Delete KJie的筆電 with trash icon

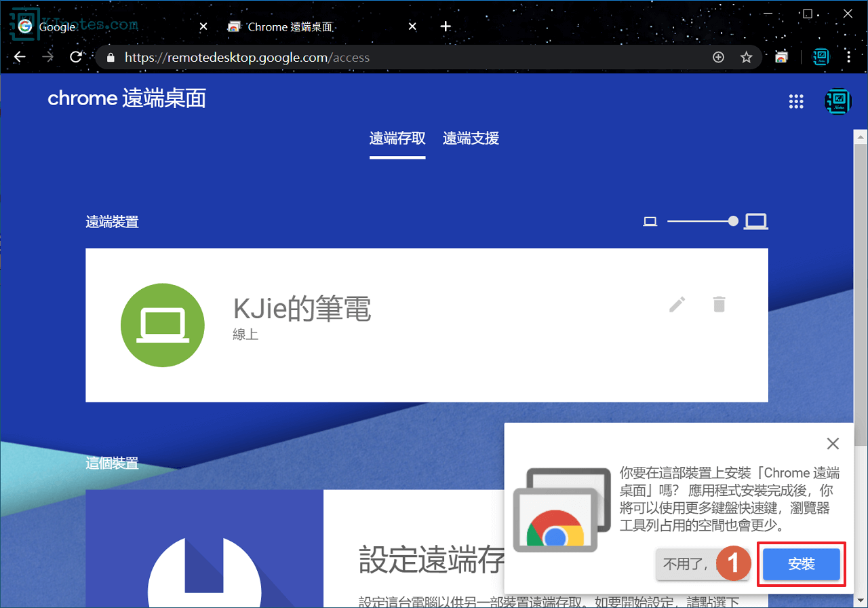[x=719, y=304]
